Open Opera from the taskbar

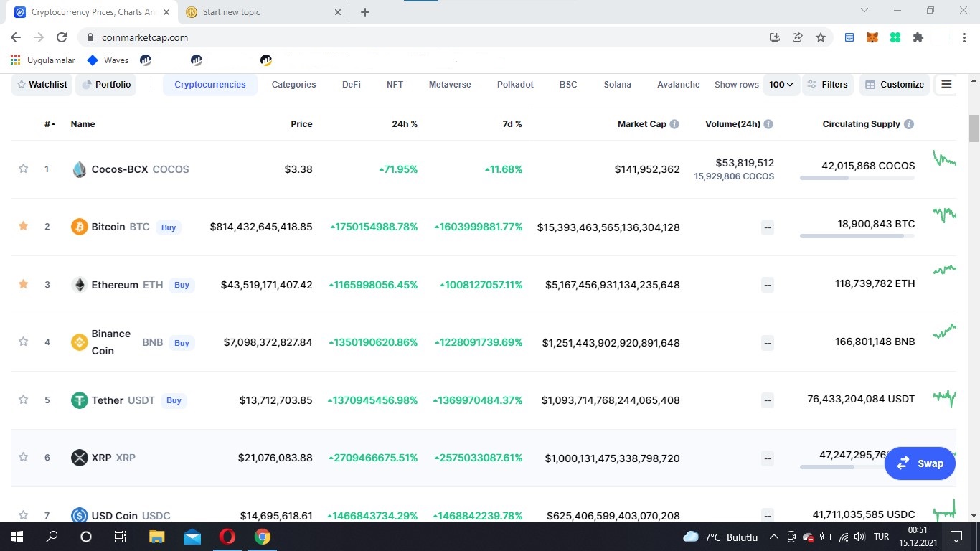(x=227, y=536)
